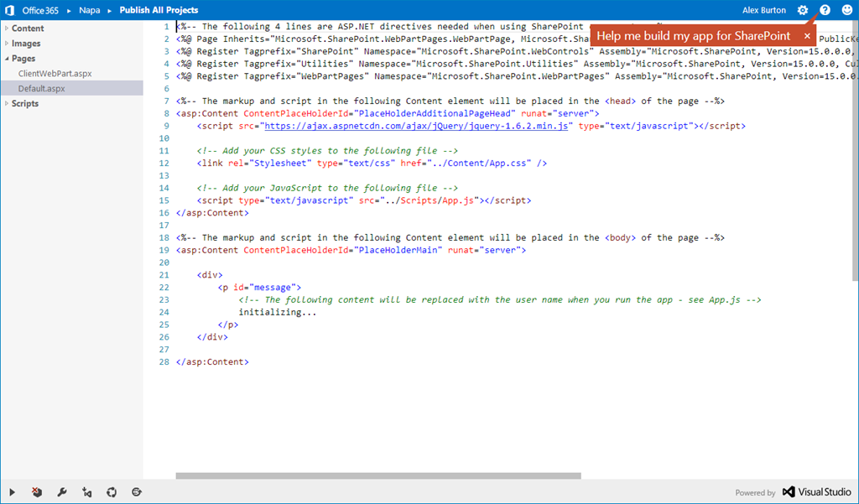This screenshot has height=504, width=859.
Task: Select the Images folder in the tree
Action: (26, 44)
